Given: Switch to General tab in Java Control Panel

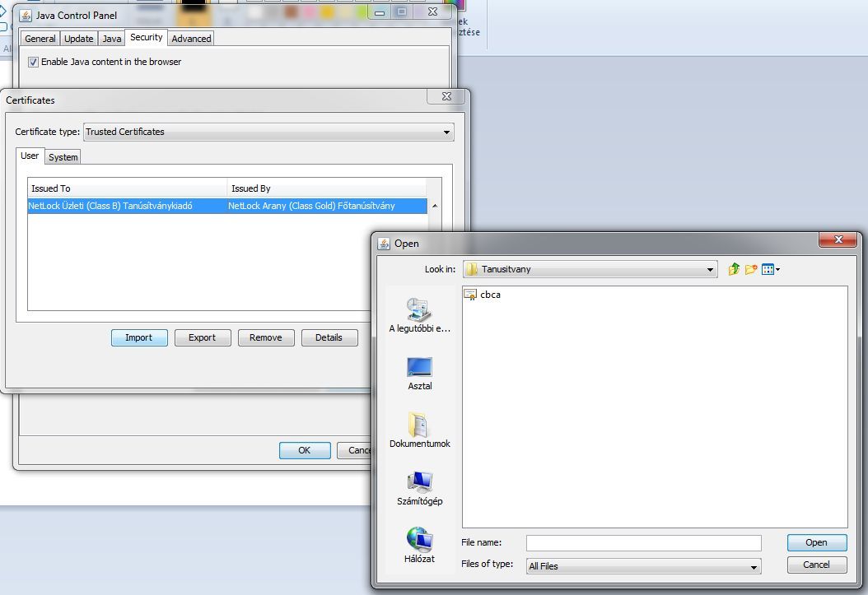Looking at the screenshot, I should click(x=40, y=39).
